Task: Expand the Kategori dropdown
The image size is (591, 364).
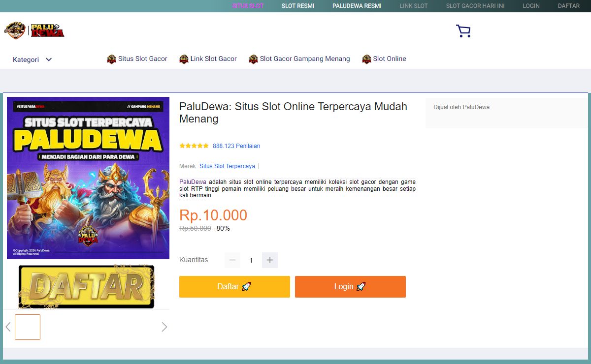Action: click(x=33, y=60)
